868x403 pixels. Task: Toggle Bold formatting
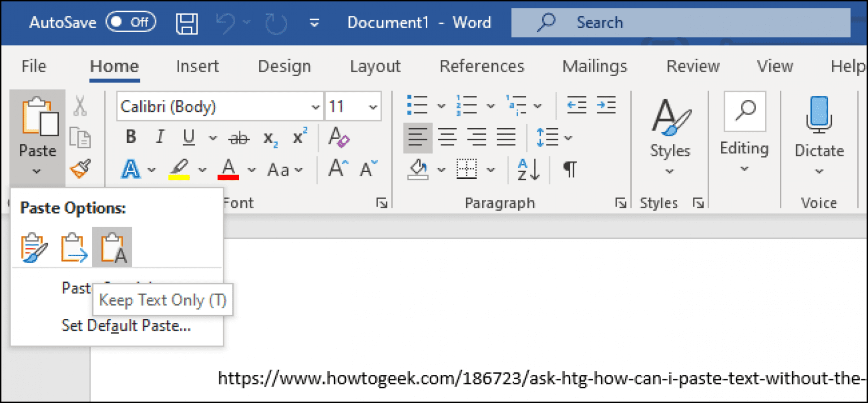(131, 137)
